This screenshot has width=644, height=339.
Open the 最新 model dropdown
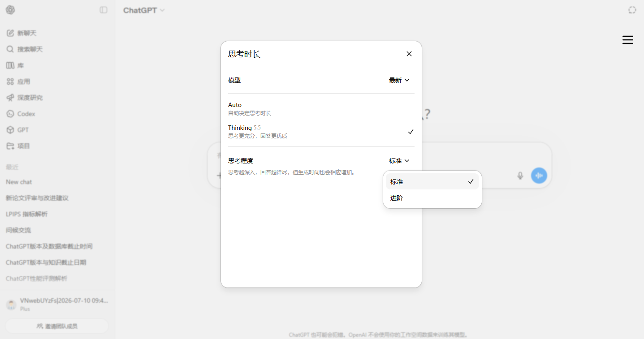399,80
